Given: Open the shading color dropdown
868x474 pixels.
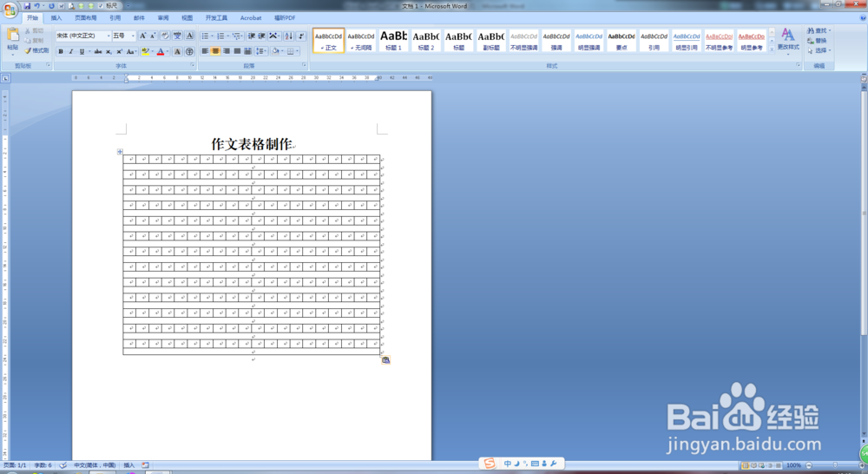Looking at the screenshot, I should 282,51.
